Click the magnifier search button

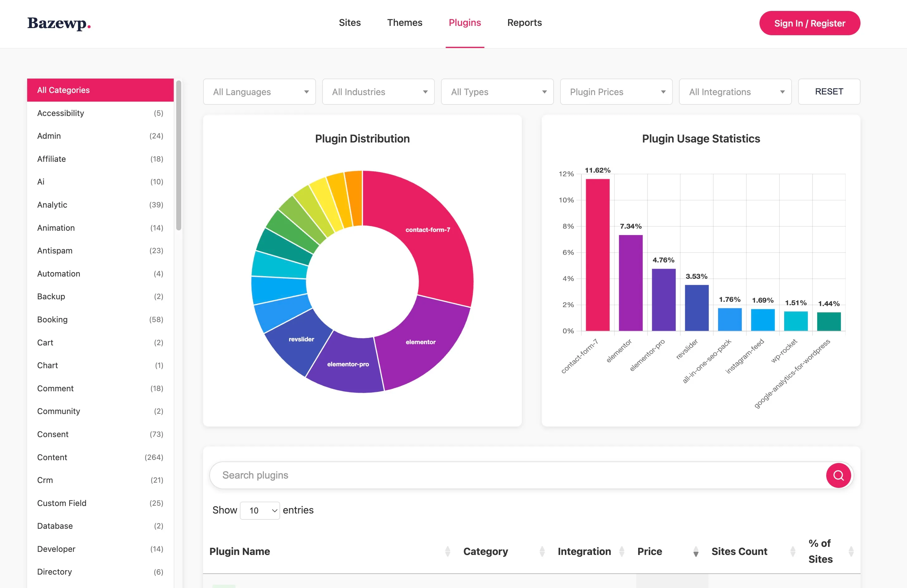pos(838,475)
